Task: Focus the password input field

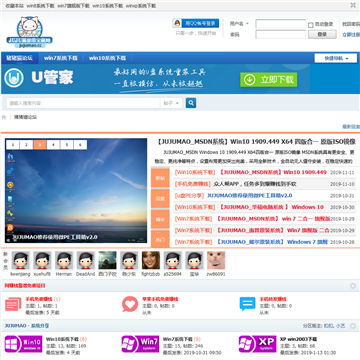Action: (280, 34)
